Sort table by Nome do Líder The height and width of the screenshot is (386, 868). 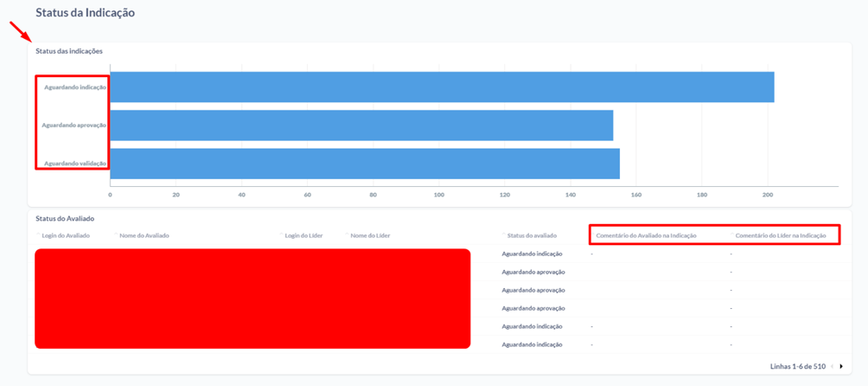[x=370, y=235]
